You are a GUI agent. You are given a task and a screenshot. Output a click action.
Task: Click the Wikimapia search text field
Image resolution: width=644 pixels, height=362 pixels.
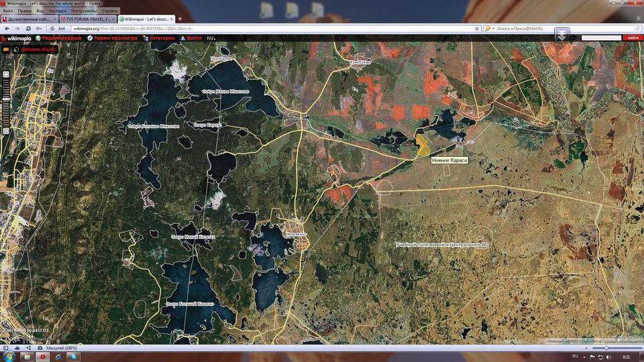coord(601,38)
